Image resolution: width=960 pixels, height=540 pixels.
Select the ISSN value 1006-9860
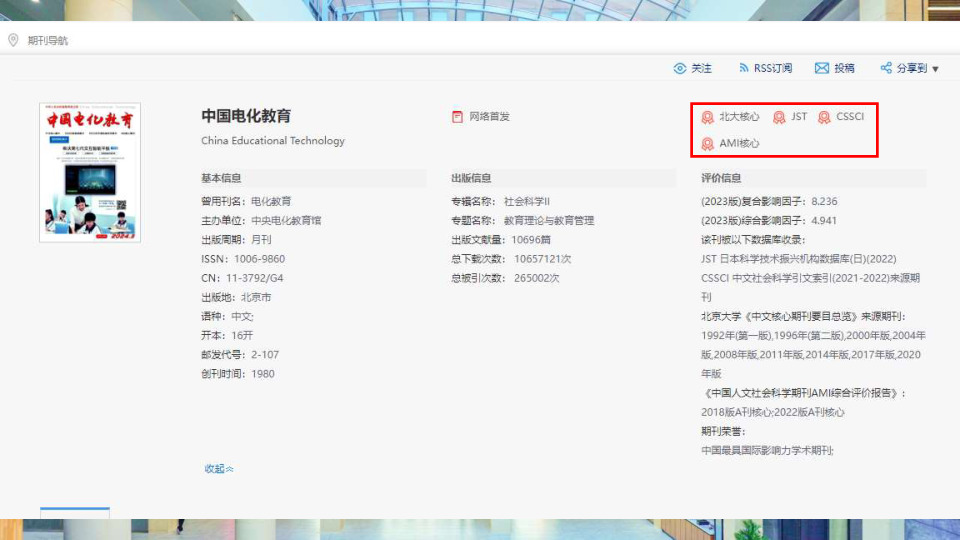[260, 259]
